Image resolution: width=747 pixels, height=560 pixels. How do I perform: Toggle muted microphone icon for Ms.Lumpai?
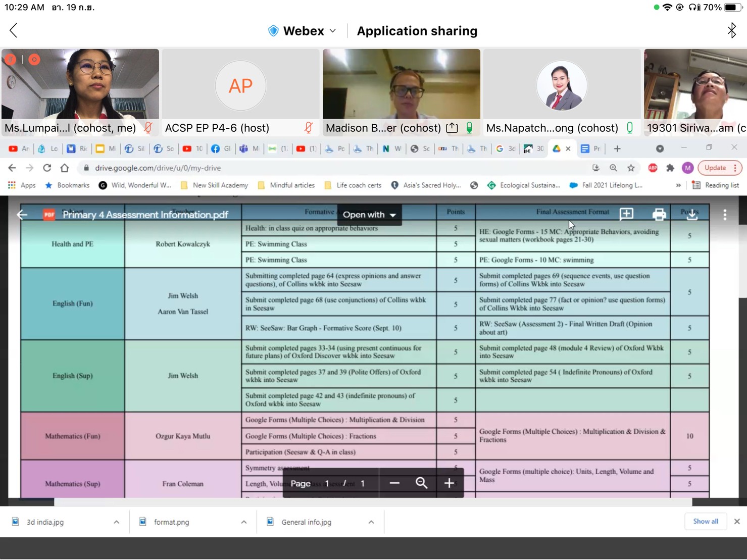click(148, 128)
